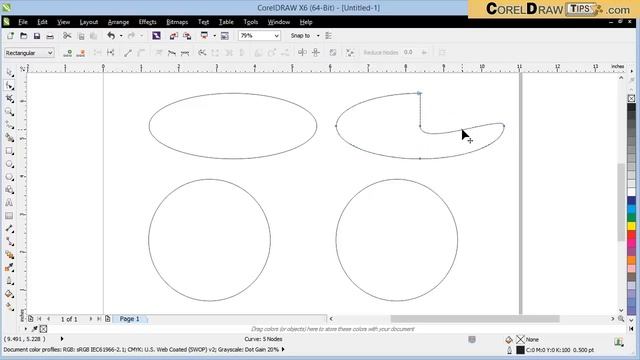
Task: Select the Blend interactive tool
Action: (x=9, y=255)
